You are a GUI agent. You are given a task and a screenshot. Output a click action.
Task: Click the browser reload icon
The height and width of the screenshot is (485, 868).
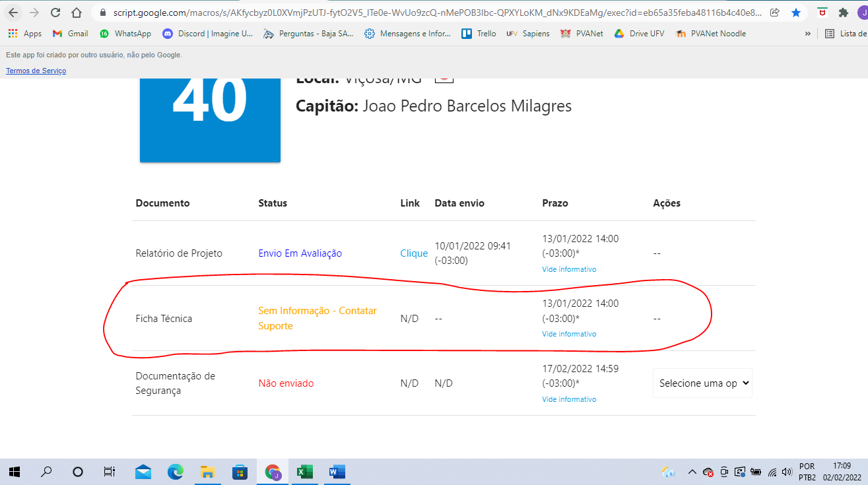pos(55,13)
